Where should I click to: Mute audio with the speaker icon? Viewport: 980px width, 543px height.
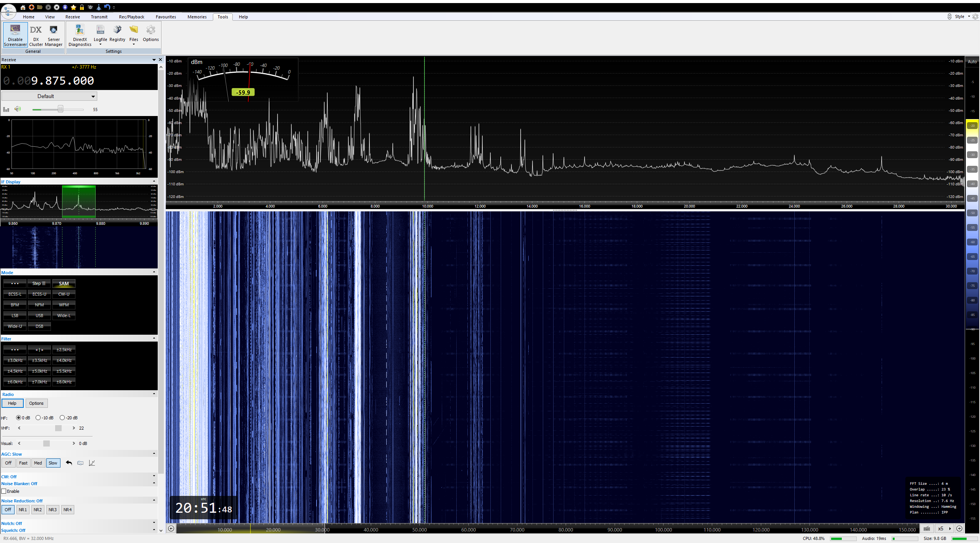pyautogui.click(x=18, y=109)
